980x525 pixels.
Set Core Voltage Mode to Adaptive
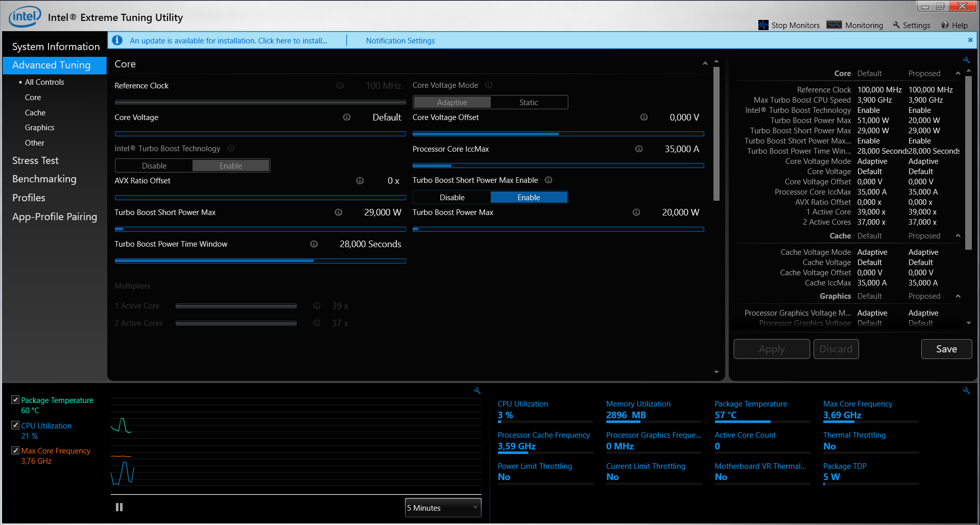click(452, 102)
